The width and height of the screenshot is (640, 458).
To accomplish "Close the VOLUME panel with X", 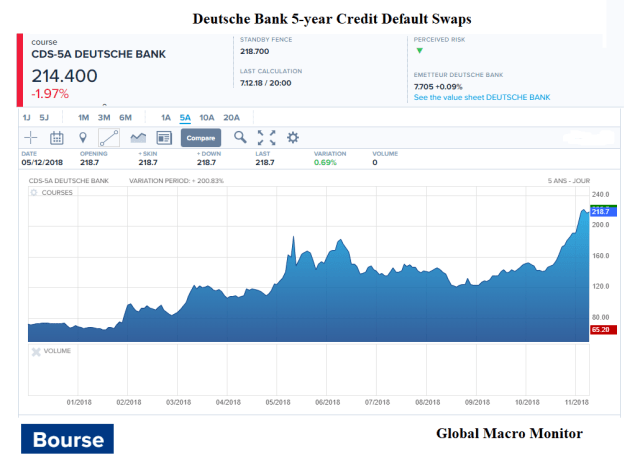I will pyautogui.click(x=36, y=351).
